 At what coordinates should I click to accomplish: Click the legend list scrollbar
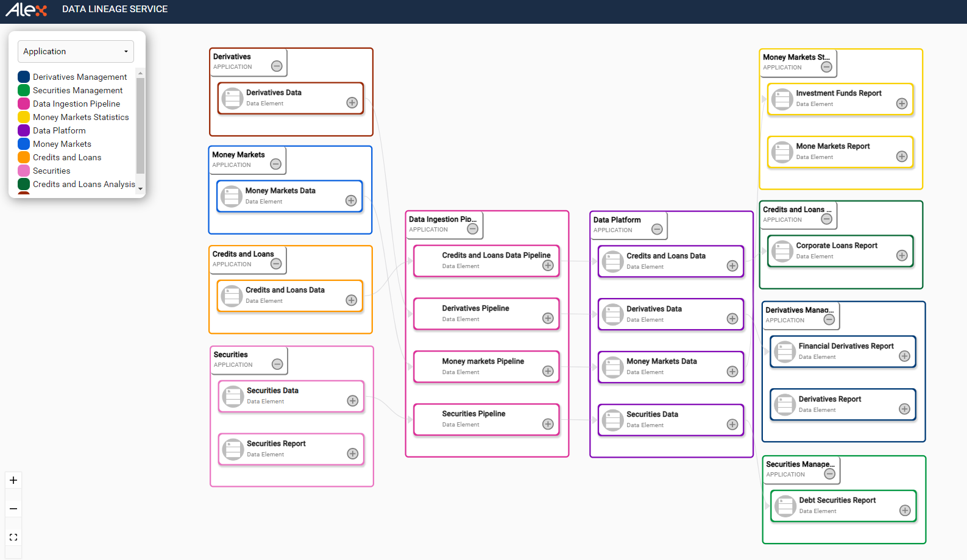(140, 125)
